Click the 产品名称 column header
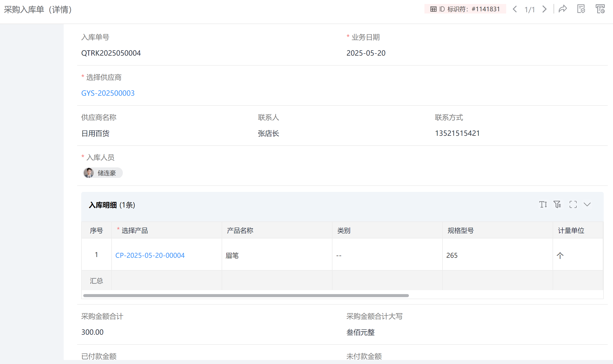The height and width of the screenshot is (364, 613). (240, 230)
